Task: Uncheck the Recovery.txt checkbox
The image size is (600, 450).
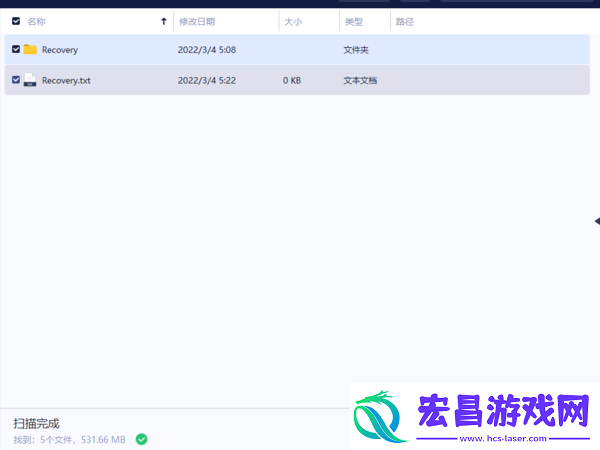Action: point(16,80)
